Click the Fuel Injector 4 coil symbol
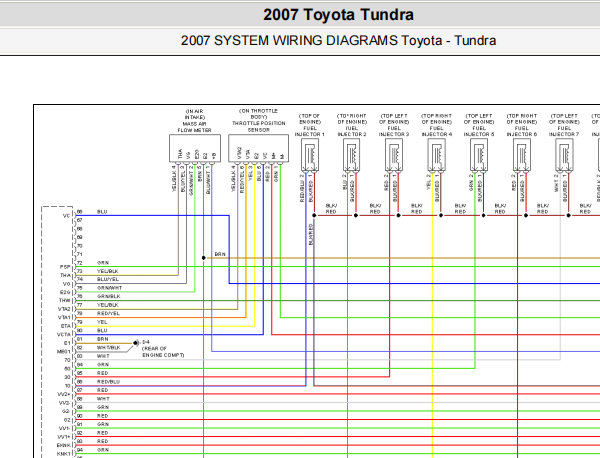The height and width of the screenshot is (458, 600). pos(437,155)
